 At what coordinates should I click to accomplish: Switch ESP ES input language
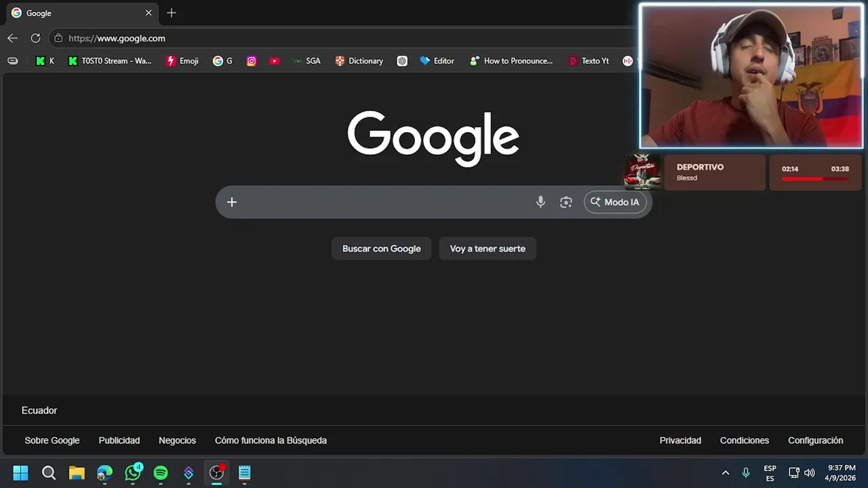pos(770,473)
